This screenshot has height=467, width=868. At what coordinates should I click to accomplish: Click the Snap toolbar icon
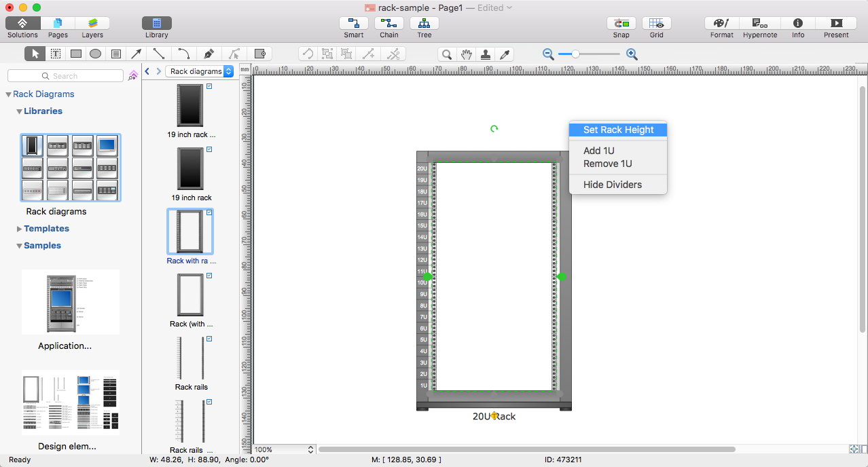621,23
